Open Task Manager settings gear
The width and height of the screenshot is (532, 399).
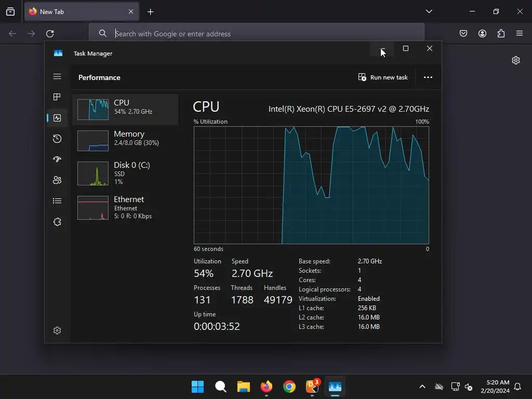point(57,330)
